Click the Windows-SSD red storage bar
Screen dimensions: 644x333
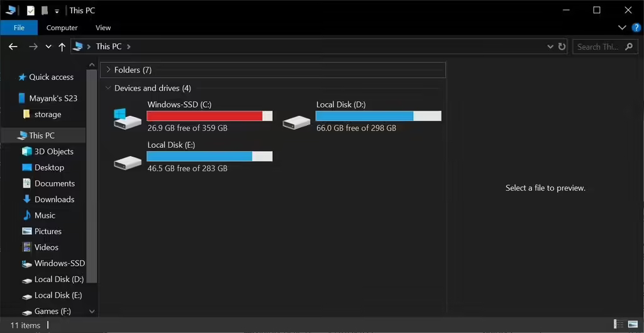pyautogui.click(x=204, y=116)
